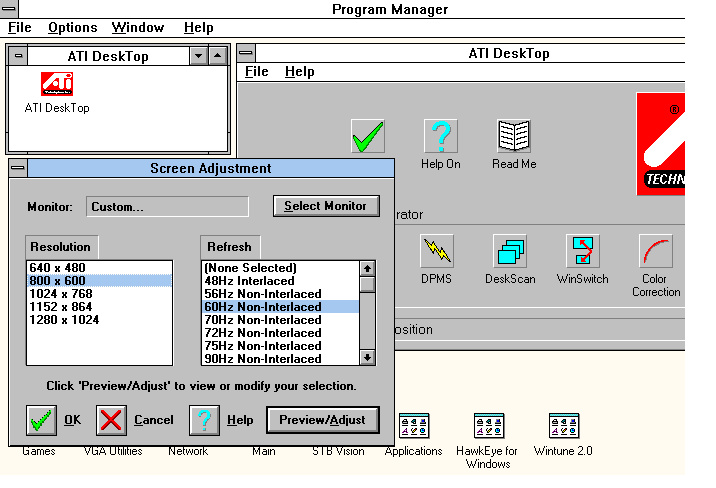The image size is (716, 488).
Task: Open the Applications program group icon
Action: (414, 425)
